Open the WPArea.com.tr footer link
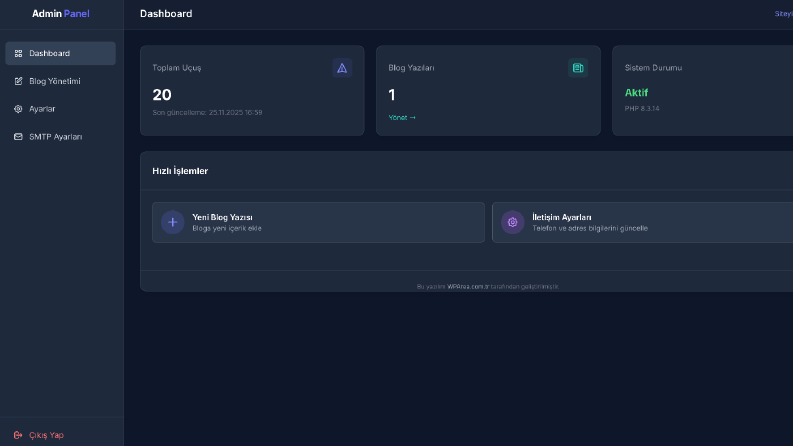 tap(468, 286)
